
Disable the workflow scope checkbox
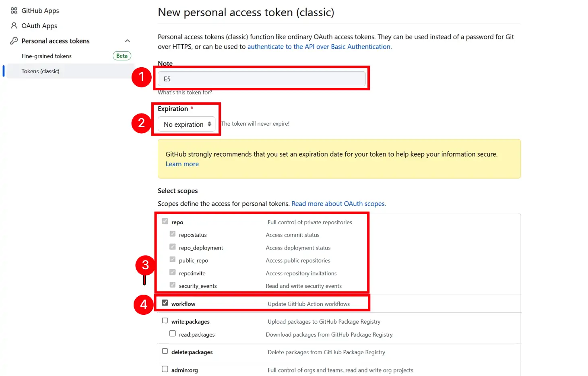pyautogui.click(x=165, y=302)
